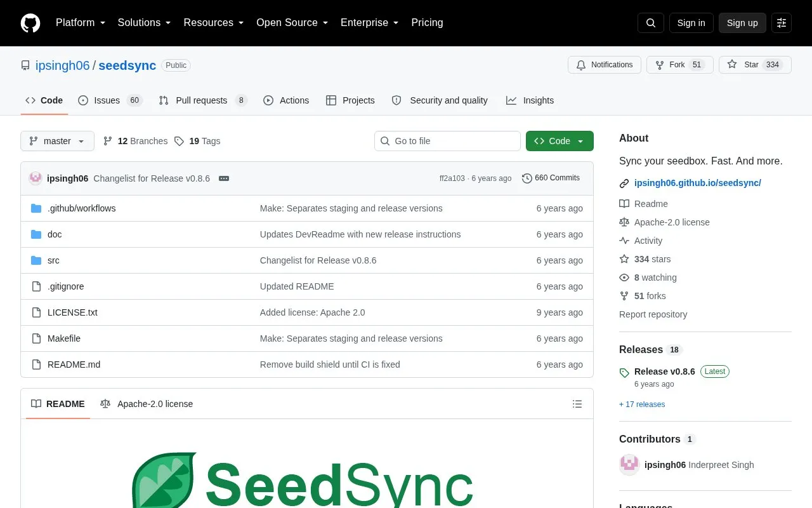Click the commit author avatar
Viewport: 812px width, 508px height.
pos(36,178)
